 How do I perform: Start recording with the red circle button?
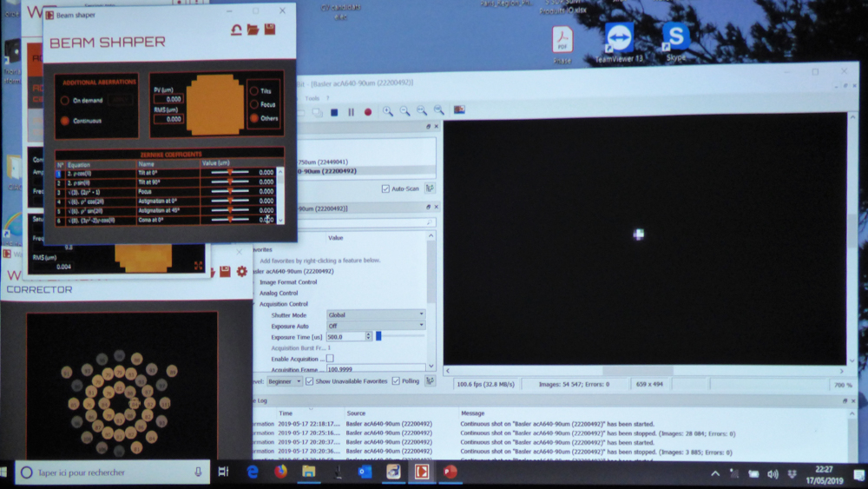tap(367, 112)
